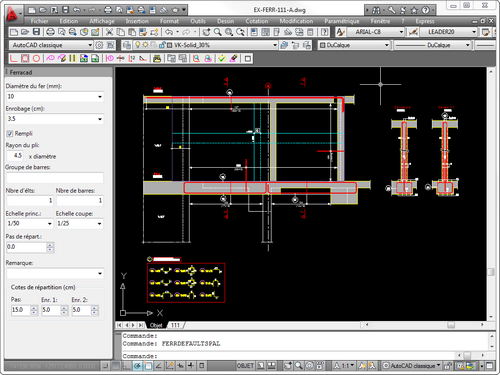The height and width of the screenshot is (375, 500).
Task: Click the Pas 15.0 spinner arrows
Action: 34,310
